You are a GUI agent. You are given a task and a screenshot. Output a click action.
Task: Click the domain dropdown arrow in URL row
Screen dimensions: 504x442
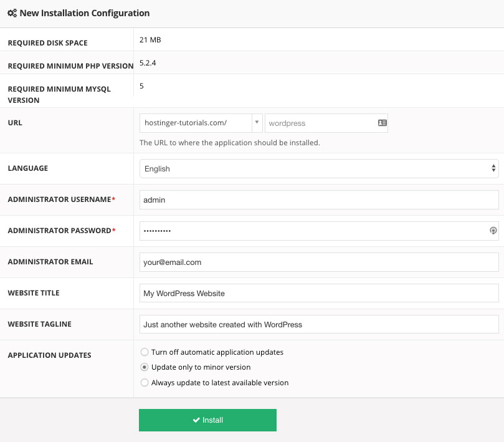pyautogui.click(x=257, y=123)
